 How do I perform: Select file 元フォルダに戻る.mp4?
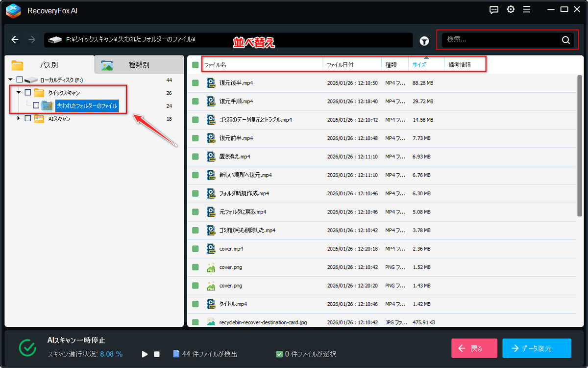click(243, 212)
